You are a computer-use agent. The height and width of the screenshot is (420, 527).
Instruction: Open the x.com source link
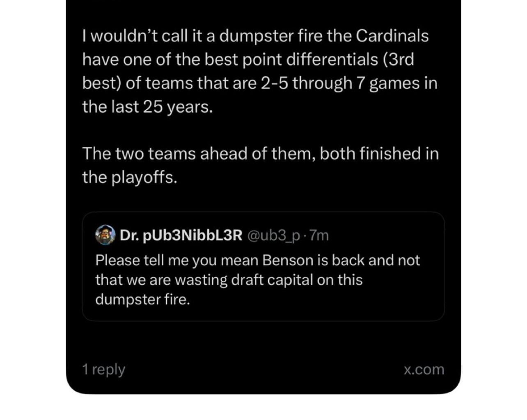(x=424, y=369)
